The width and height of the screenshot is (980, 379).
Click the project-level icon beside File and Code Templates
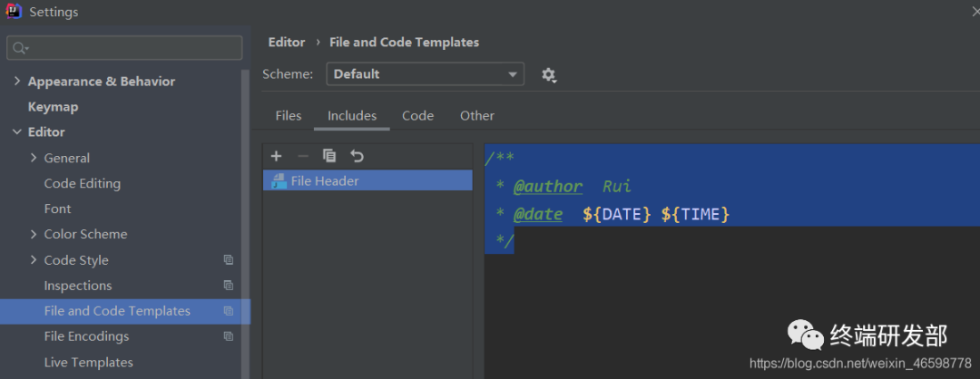(229, 311)
